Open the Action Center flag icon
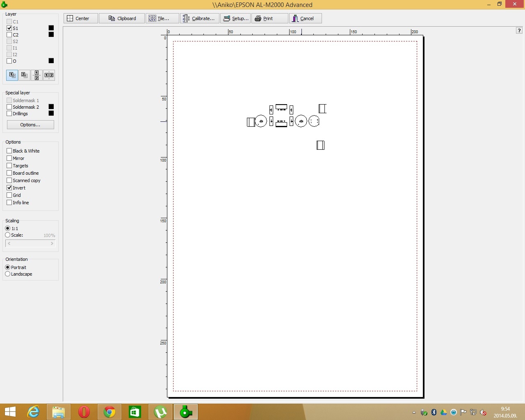This screenshot has width=525, height=420. click(463, 412)
